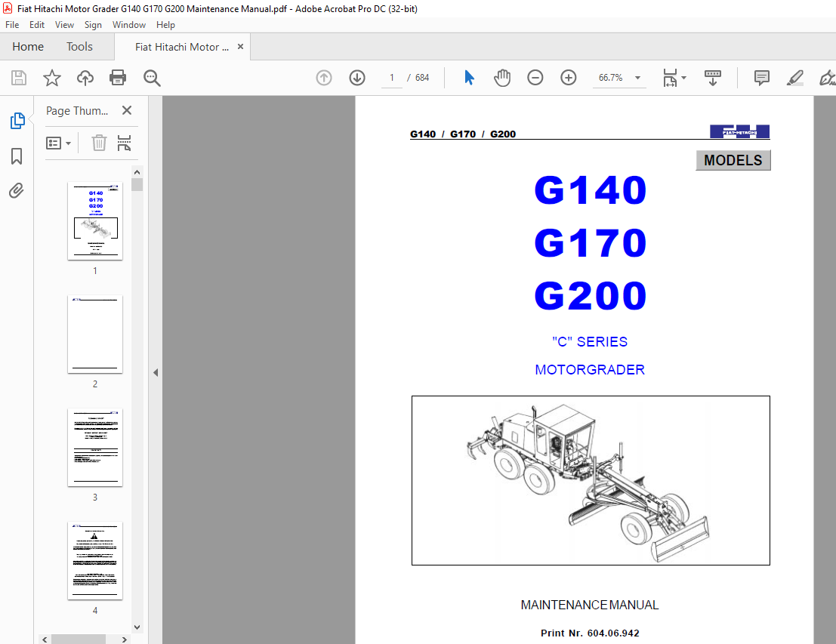Open the View menu

click(x=64, y=25)
